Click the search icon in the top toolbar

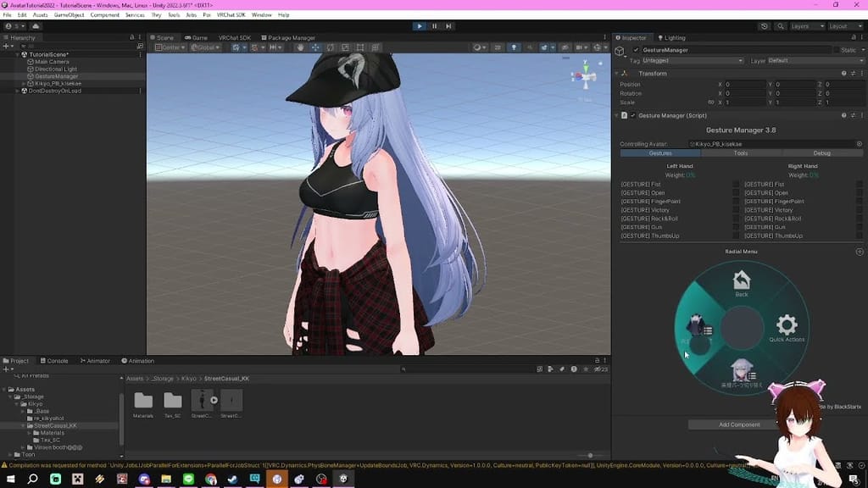(x=782, y=26)
